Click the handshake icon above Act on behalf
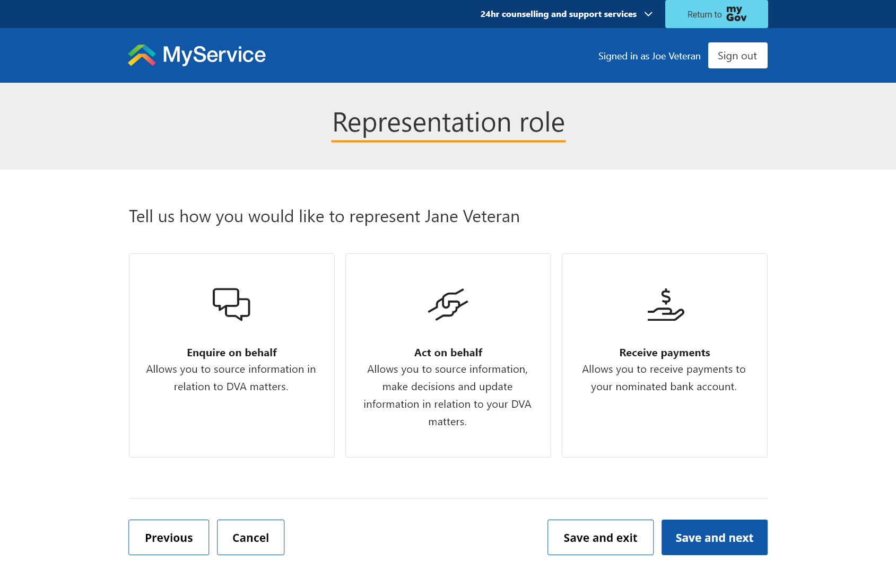Image resolution: width=896 pixels, height=588 pixels. tap(448, 304)
